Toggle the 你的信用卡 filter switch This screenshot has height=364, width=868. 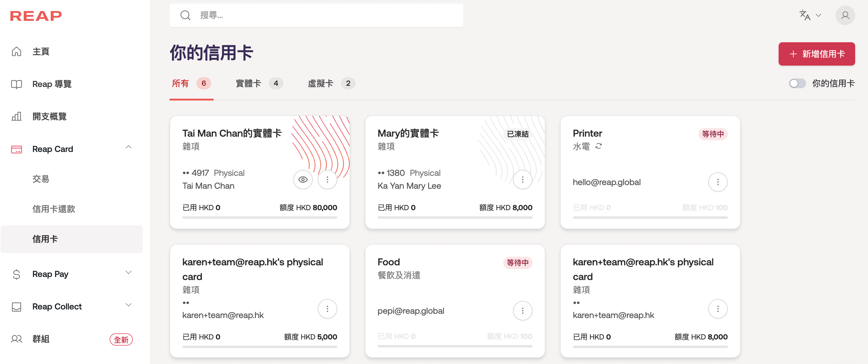tap(797, 83)
